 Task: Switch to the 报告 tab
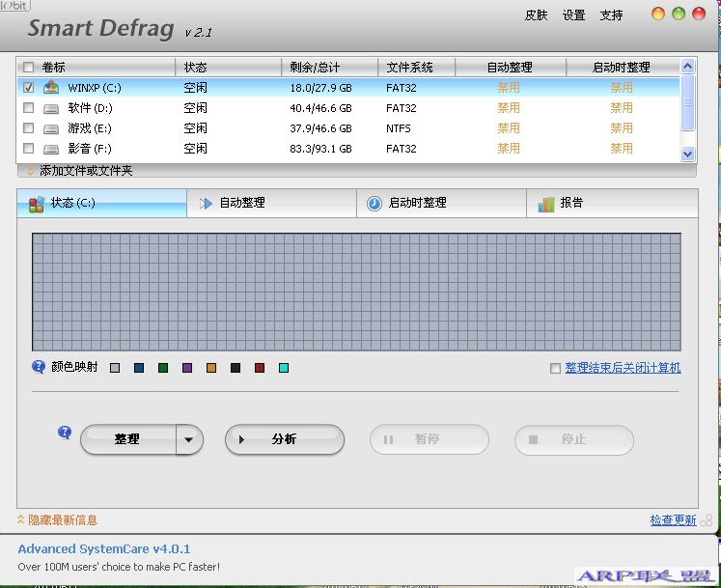pyautogui.click(x=612, y=203)
